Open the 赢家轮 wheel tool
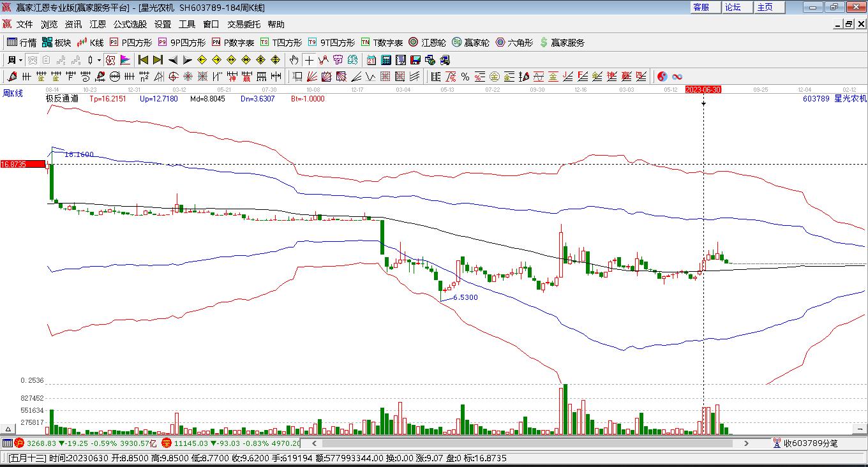868x467 pixels. 470,43
